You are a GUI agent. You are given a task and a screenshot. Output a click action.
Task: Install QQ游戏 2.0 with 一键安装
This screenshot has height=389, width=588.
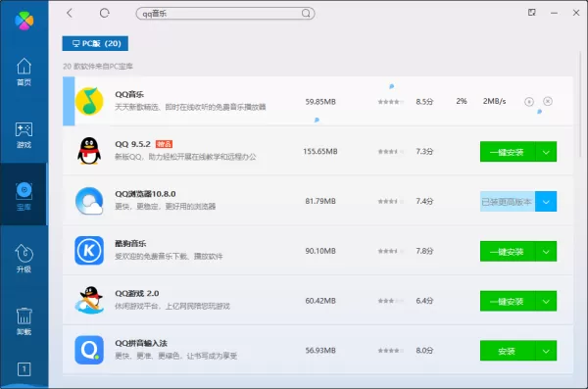(508, 301)
